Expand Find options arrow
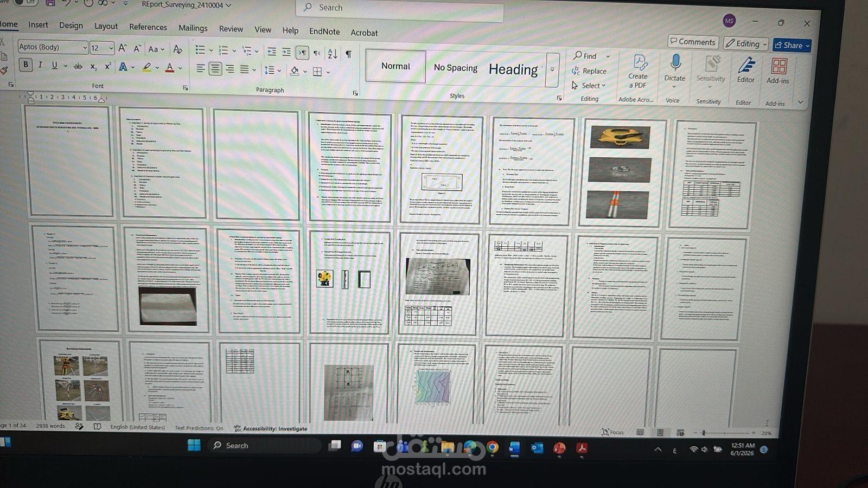Image resolution: width=868 pixels, height=488 pixels. 608,56
